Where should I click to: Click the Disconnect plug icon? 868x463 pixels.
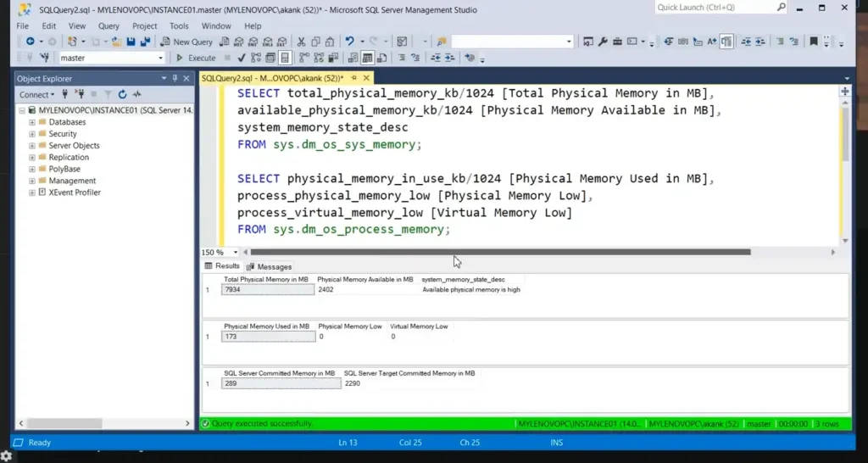[80, 94]
